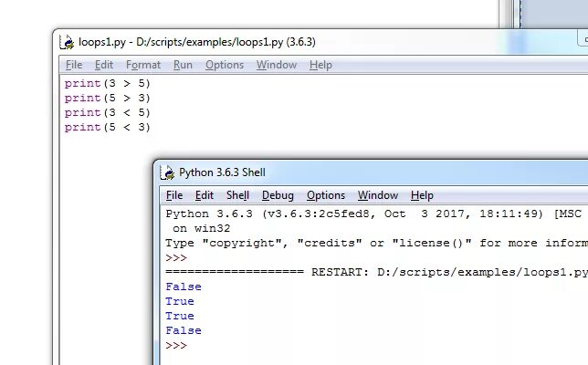Screen dimensions: 588x365
Task: Open the Edit menu in Python Shell
Action: coord(205,195)
